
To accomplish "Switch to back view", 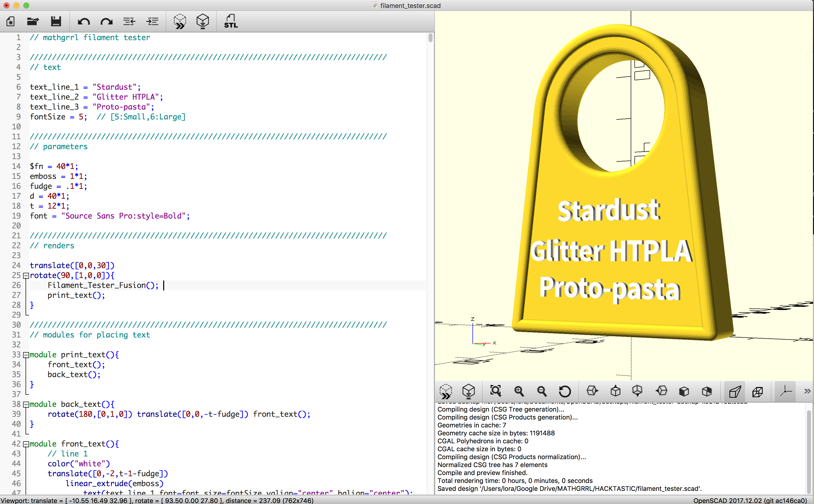I will 707,391.
